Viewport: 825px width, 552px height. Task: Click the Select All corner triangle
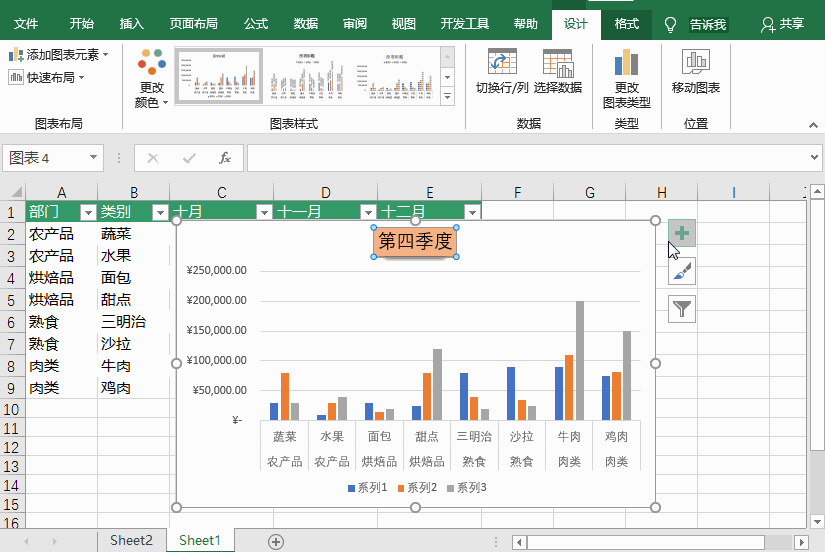[x=16, y=192]
